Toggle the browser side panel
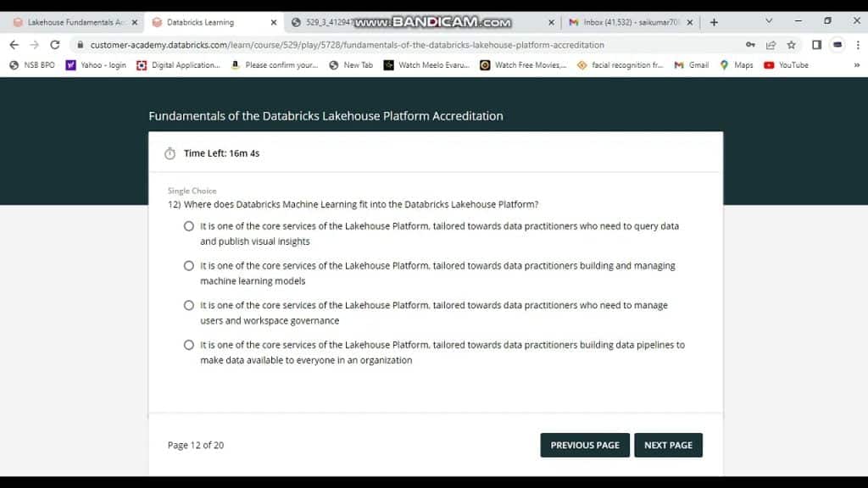868x488 pixels. 816,45
